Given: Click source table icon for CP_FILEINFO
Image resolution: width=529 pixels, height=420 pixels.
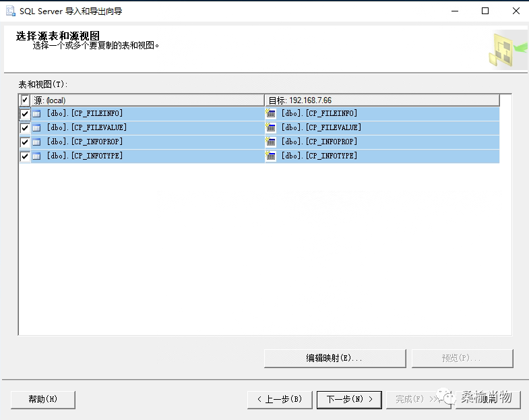Looking at the screenshot, I should tap(36, 114).
